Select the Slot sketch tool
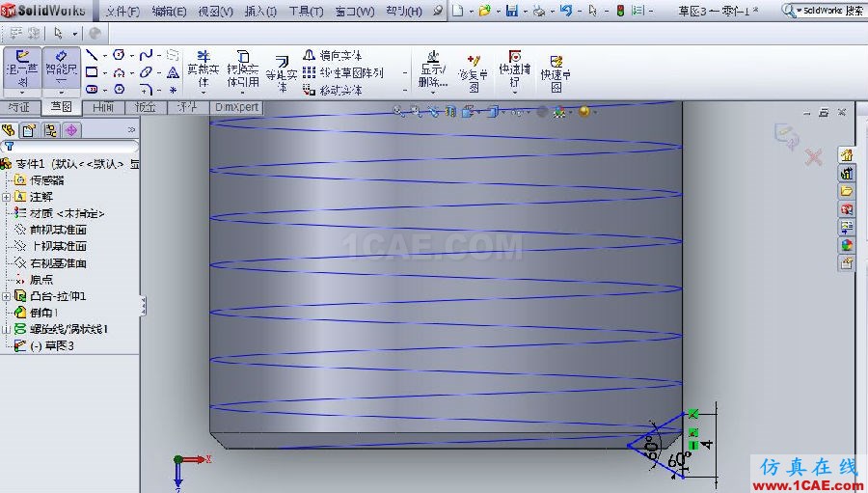Viewport: 868px width, 493px height. (92, 89)
